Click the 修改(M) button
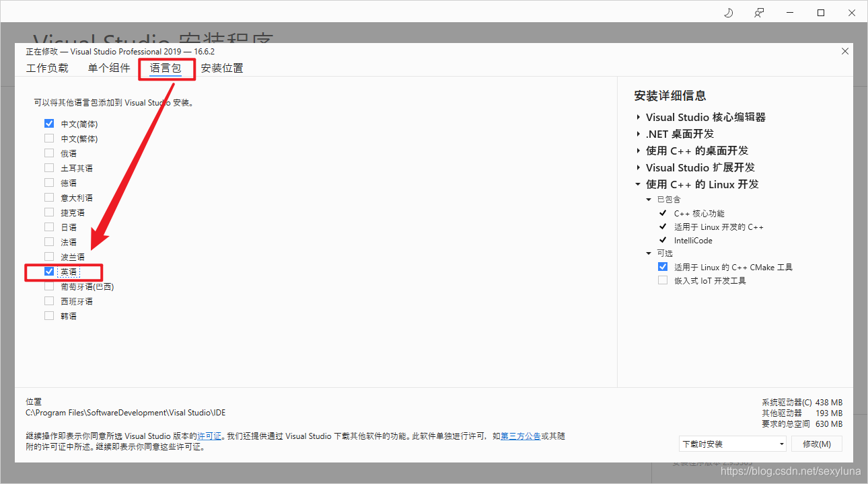 tap(816, 443)
